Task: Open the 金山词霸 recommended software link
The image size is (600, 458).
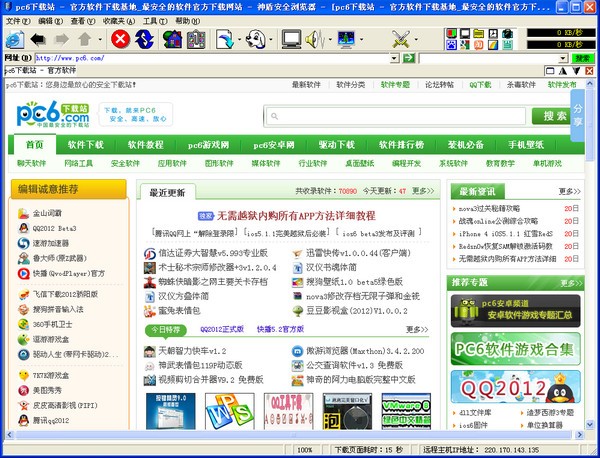Action: [47, 213]
